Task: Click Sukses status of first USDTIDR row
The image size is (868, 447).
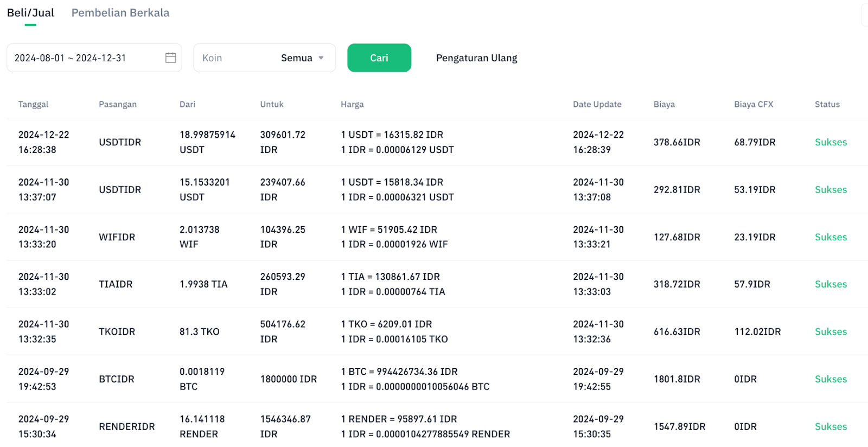Action: [831, 142]
